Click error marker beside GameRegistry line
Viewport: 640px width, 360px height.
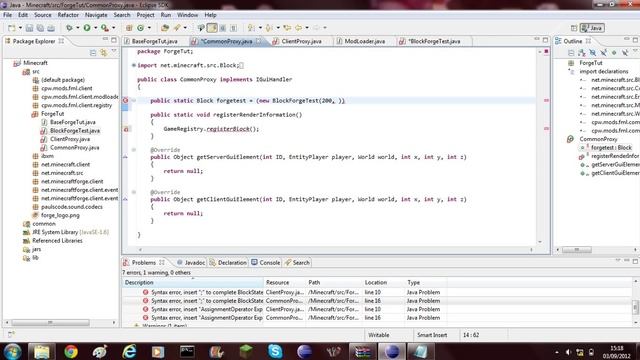pos(126,129)
